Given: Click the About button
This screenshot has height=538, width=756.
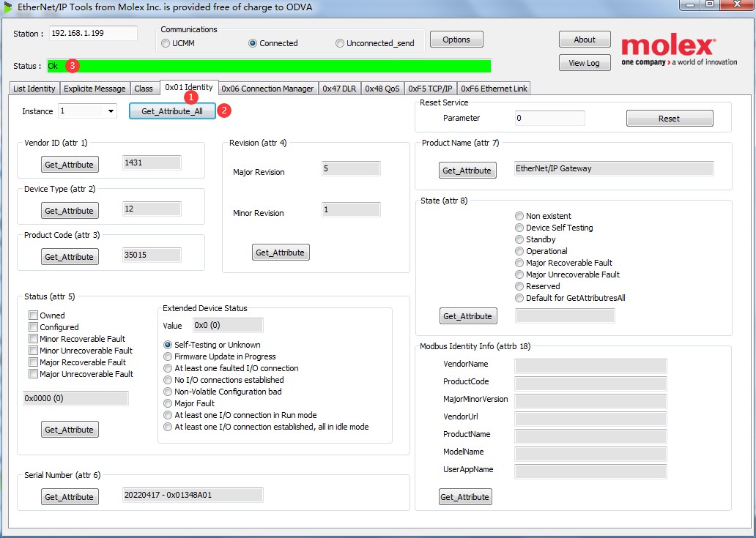Looking at the screenshot, I should (585, 40).
